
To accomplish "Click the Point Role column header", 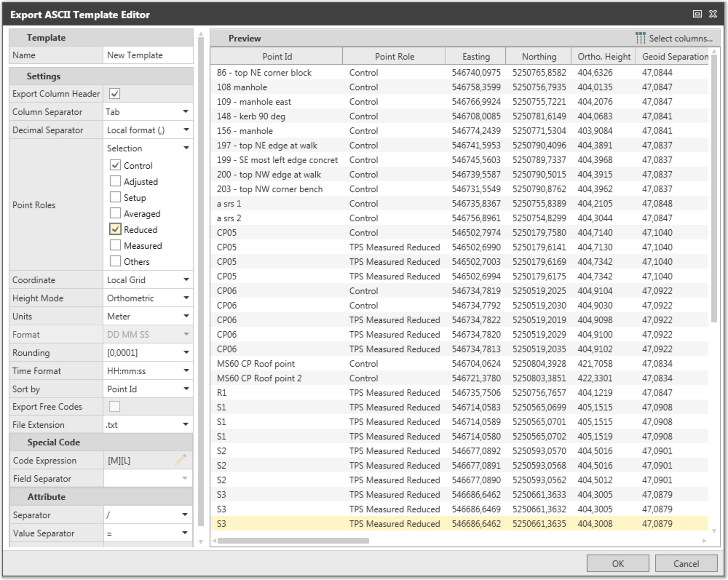I will [x=394, y=56].
